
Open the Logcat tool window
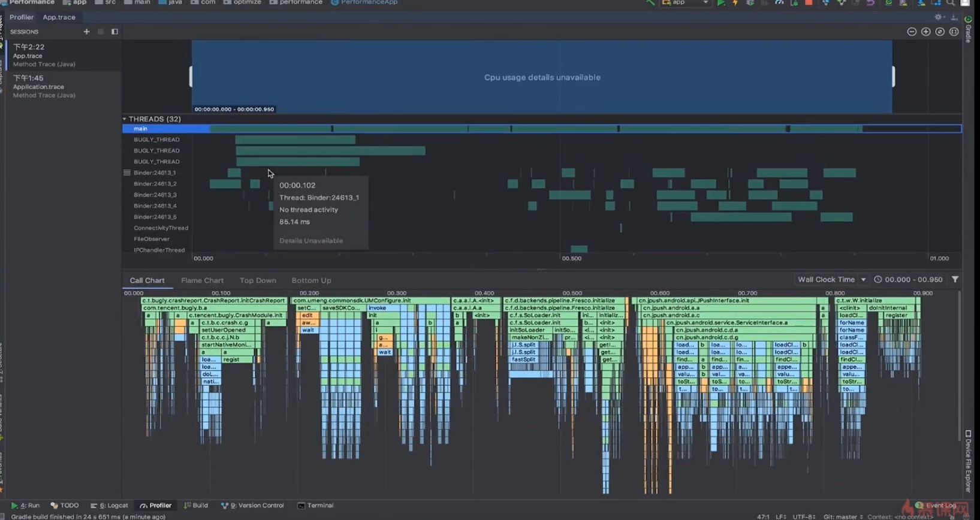coord(109,506)
